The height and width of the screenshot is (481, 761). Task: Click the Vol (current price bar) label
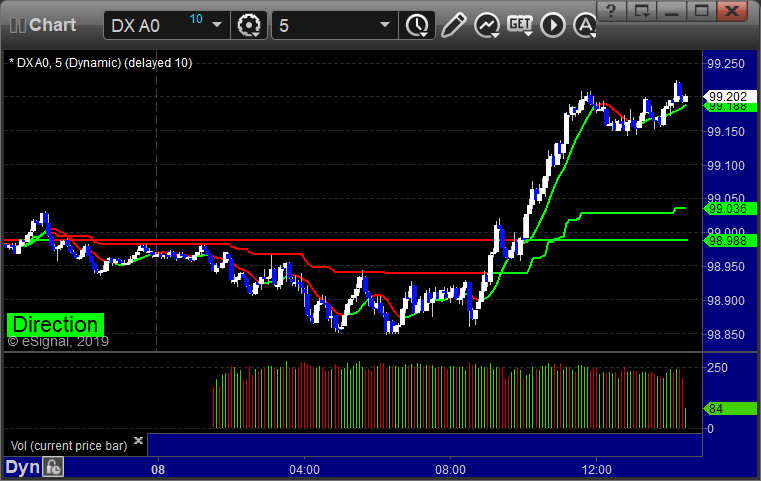pos(69,446)
